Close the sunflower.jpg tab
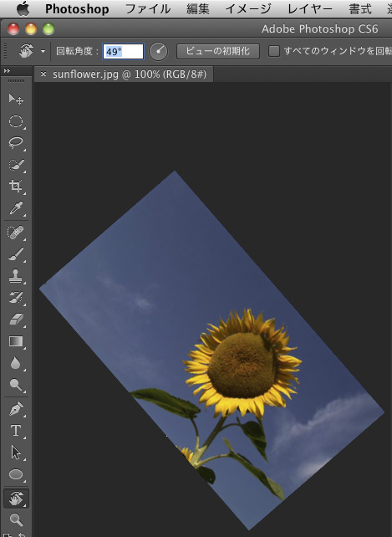Image resolution: width=392 pixels, height=537 pixels. (x=43, y=74)
